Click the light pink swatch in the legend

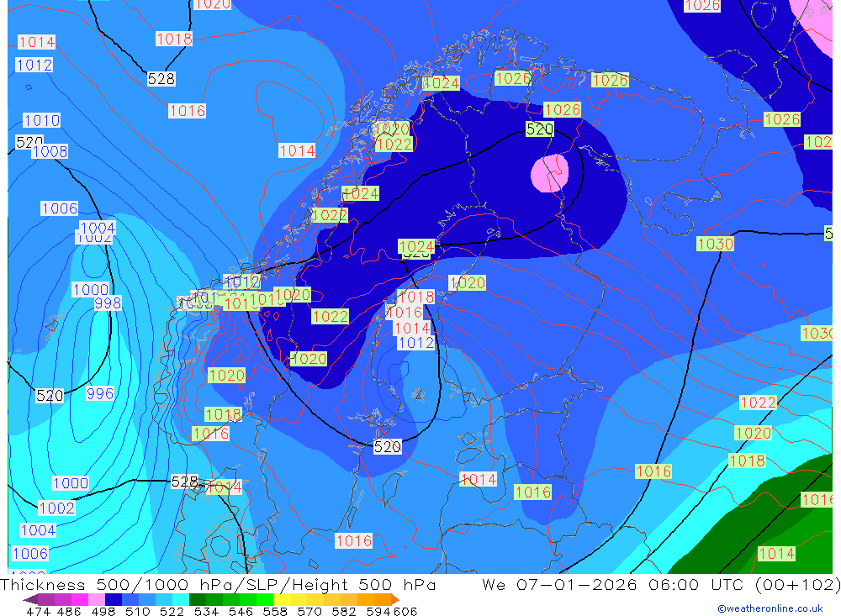pyautogui.click(x=97, y=599)
